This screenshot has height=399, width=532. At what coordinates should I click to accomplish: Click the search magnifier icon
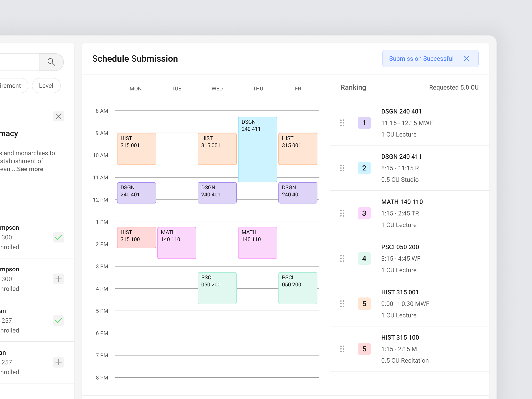[x=51, y=62]
